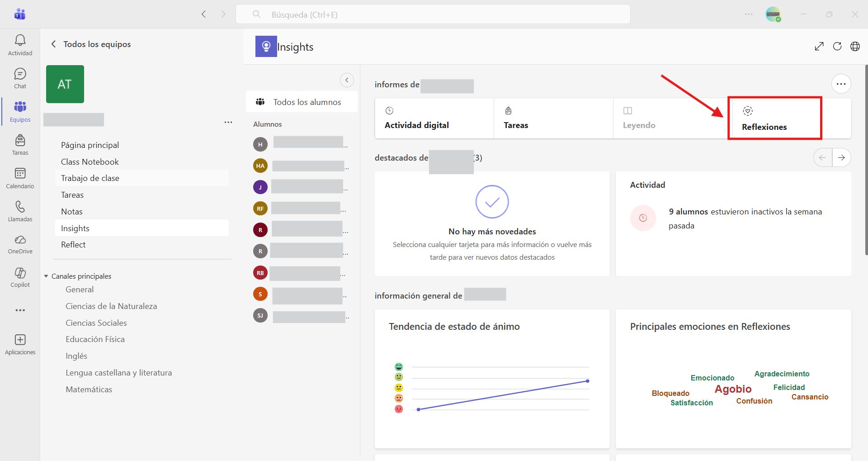Open Copilot in the left rail
Viewport: 868px width, 461px height.
pos(20,277)
